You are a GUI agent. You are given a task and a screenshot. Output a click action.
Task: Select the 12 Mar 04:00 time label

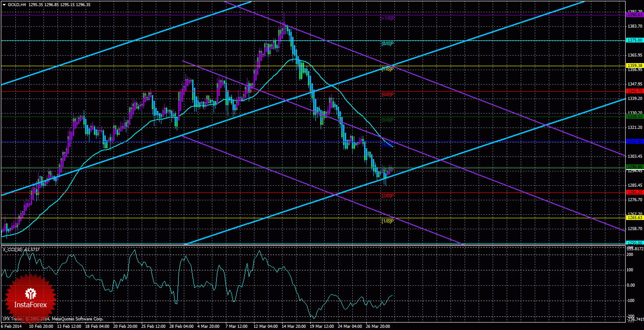pos(266,326)
